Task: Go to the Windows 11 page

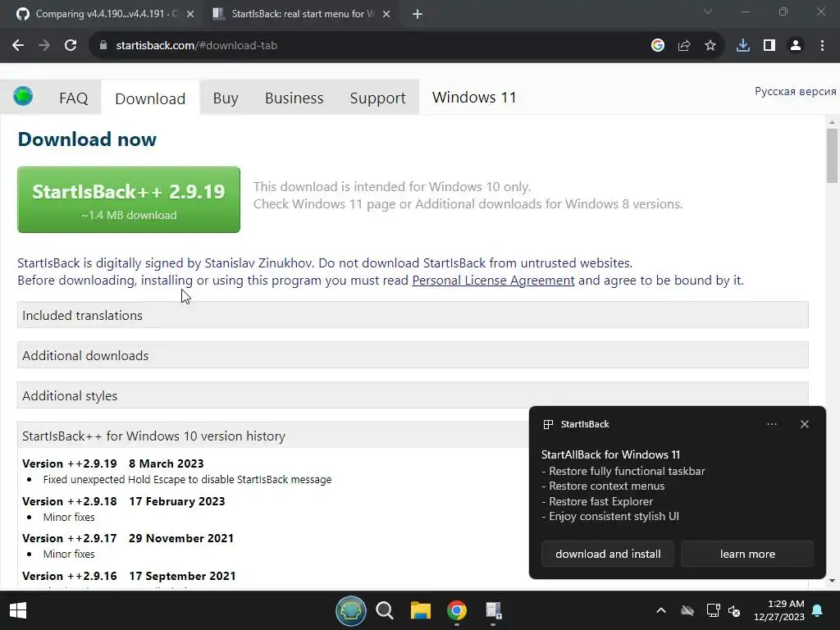Action: click(474, 98)
